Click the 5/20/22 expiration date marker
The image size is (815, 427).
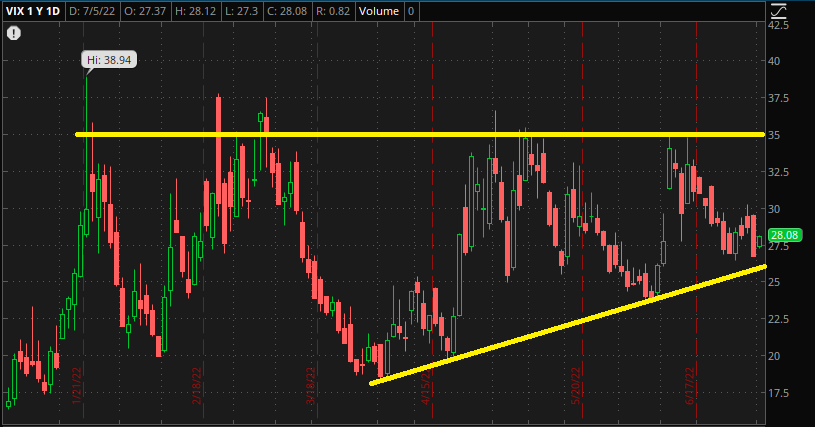pos(575,386)
